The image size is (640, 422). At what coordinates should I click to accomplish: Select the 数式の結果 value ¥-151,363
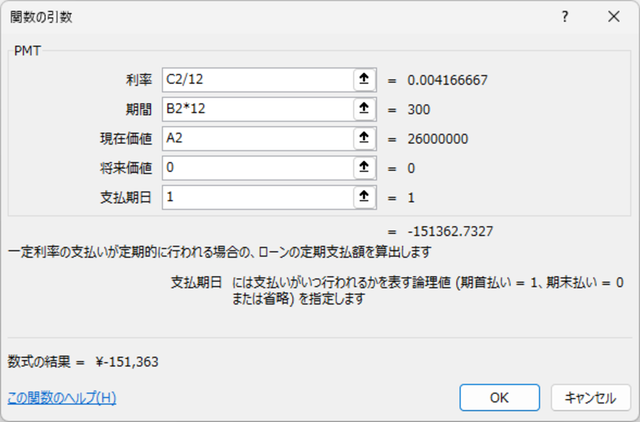coord(127,362)
